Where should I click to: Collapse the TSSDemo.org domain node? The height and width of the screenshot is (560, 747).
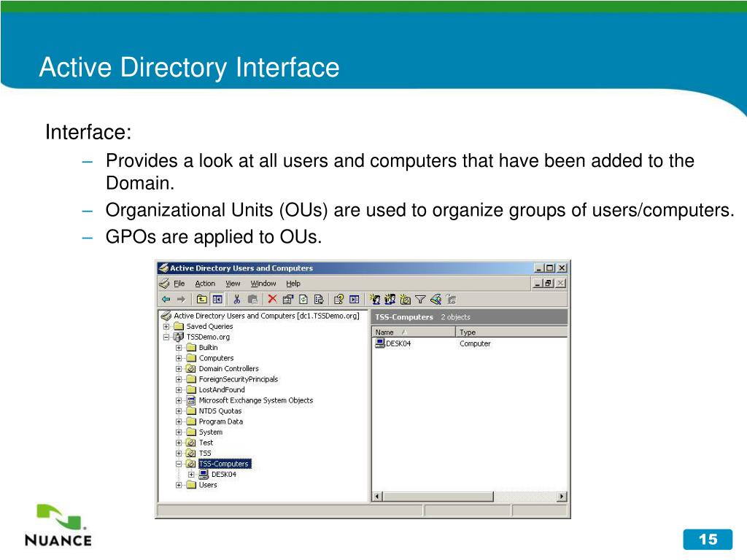click(166, 337)
